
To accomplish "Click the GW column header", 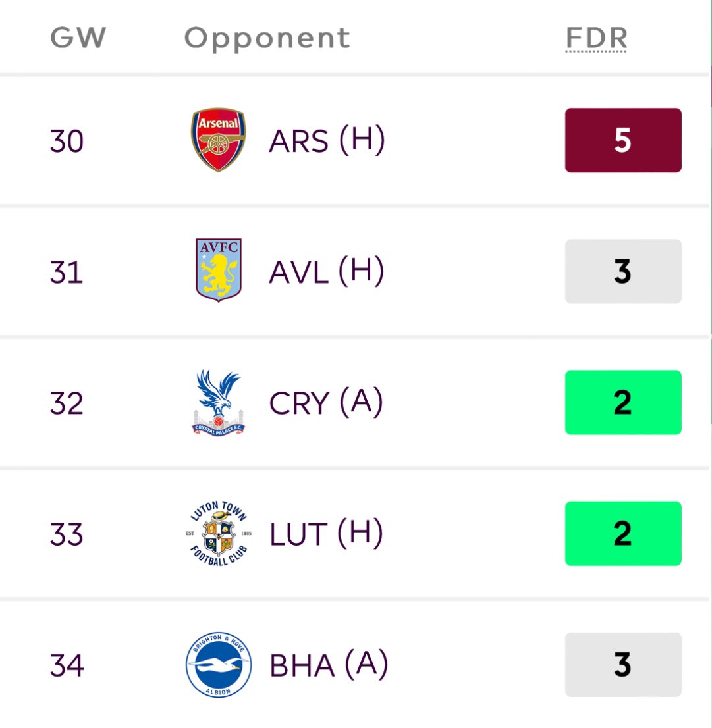I will (x=78, y=37).
